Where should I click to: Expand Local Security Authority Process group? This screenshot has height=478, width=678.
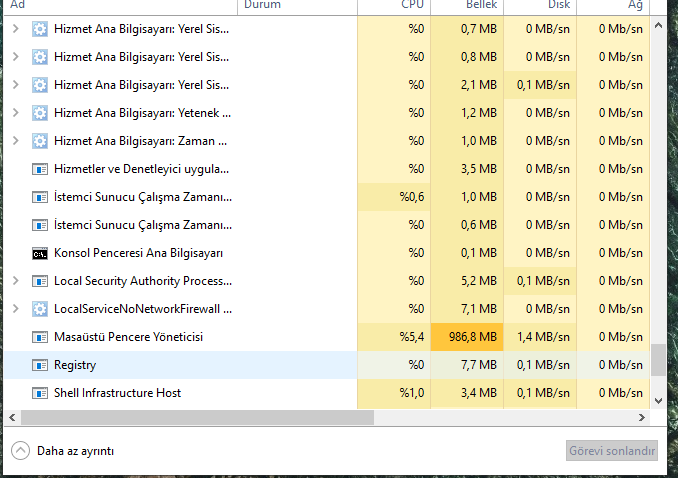coord(16,281)
